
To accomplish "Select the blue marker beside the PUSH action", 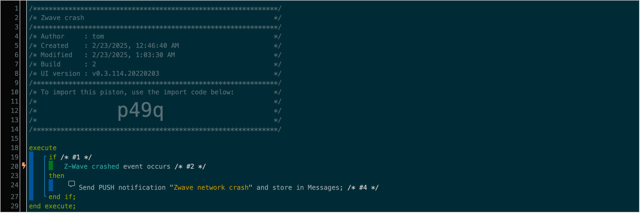I will click(51, 185).
